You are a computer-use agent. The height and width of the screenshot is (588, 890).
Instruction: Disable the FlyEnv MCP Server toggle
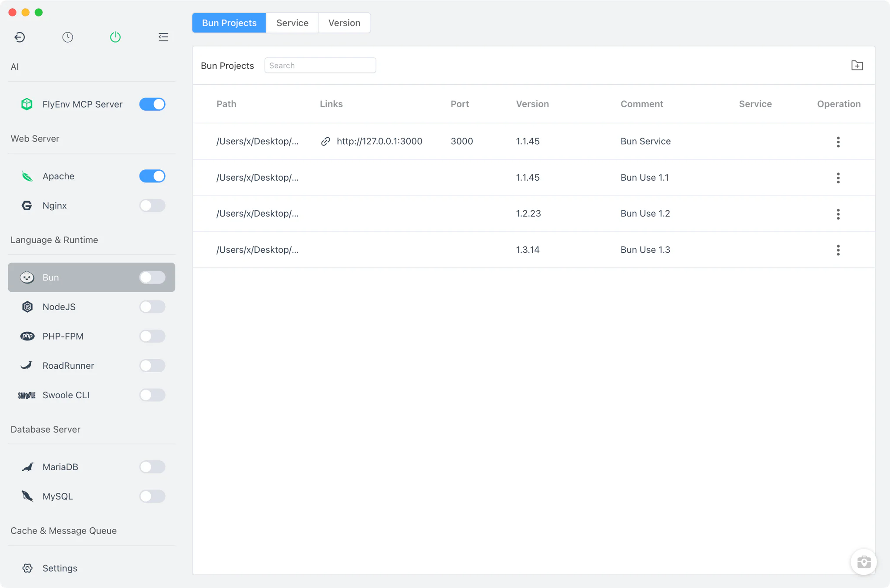[152, 104]
